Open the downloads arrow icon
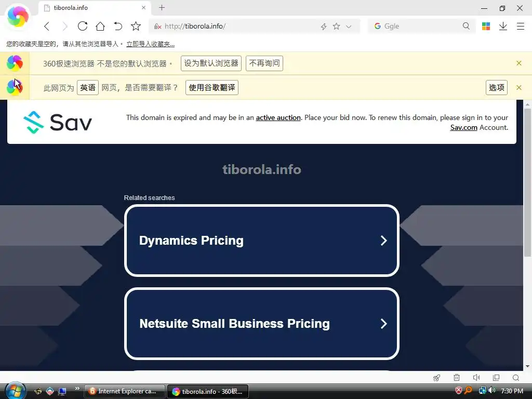This screenshot has height=399, width=532. pyautogui.click(x=503, y=26)
